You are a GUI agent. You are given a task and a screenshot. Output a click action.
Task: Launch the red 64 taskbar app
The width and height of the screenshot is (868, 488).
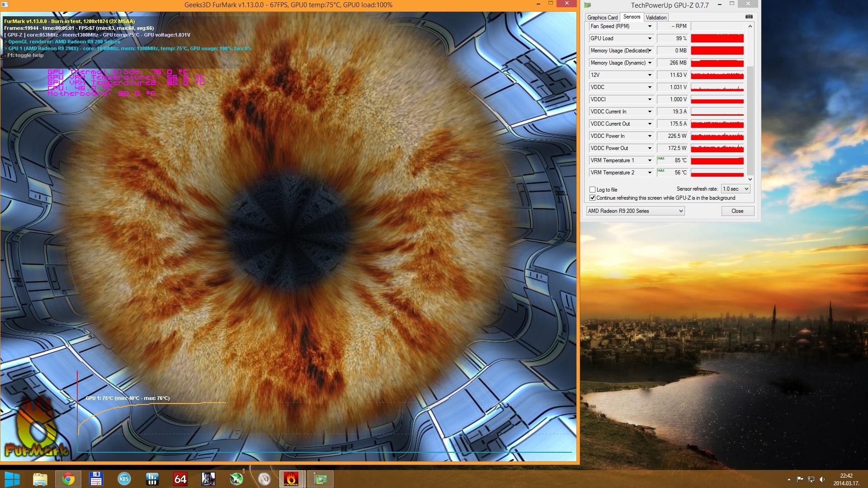[x=180, y=479]
